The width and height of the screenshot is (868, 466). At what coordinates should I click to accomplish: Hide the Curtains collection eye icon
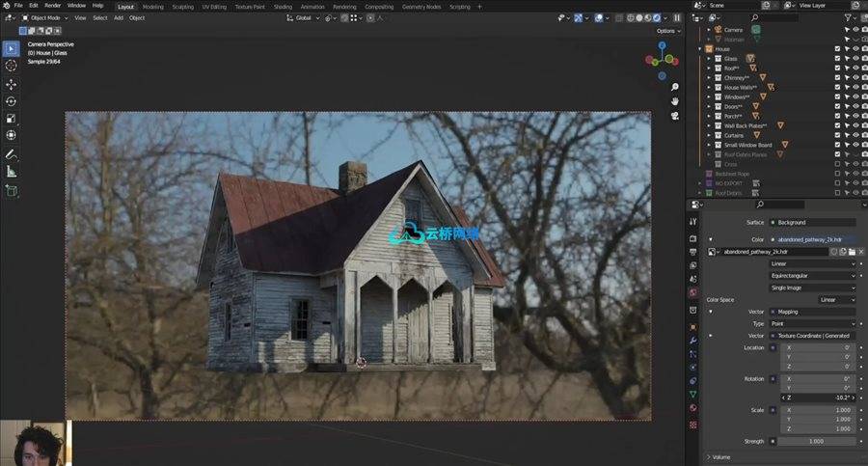855,135
